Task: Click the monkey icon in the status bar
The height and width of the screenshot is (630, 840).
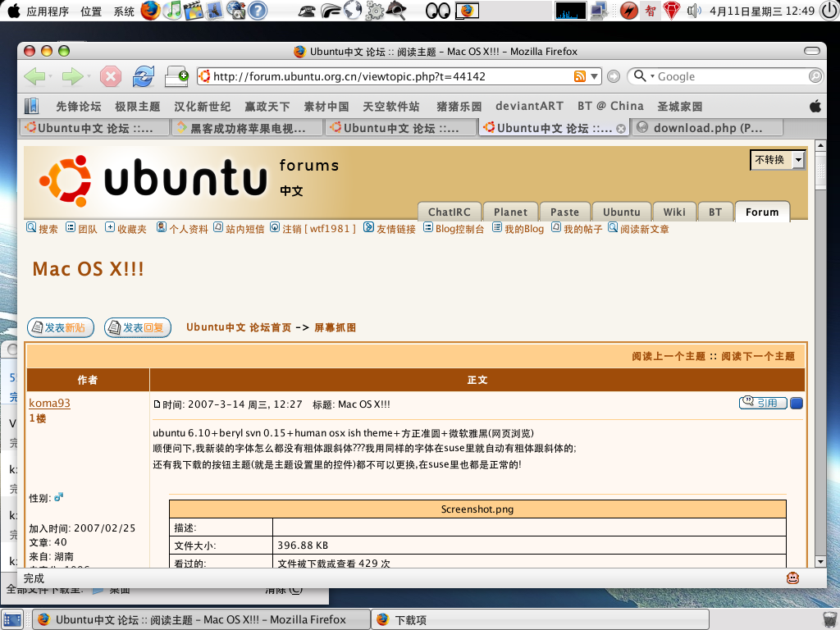Action: click(x=792, y=578)
